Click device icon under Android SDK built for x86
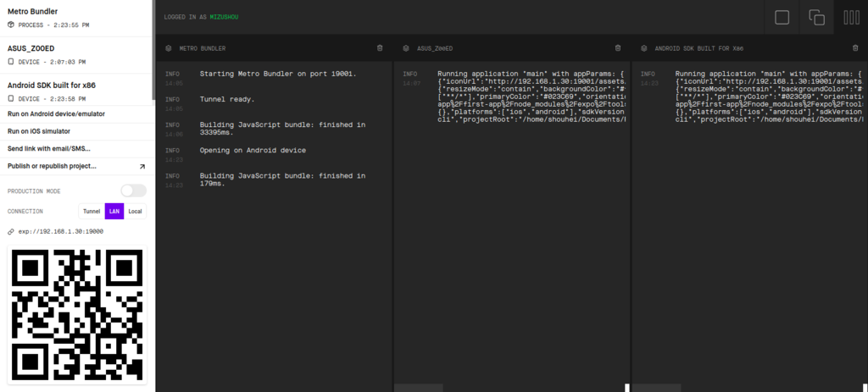 click(x=10, y=98)
